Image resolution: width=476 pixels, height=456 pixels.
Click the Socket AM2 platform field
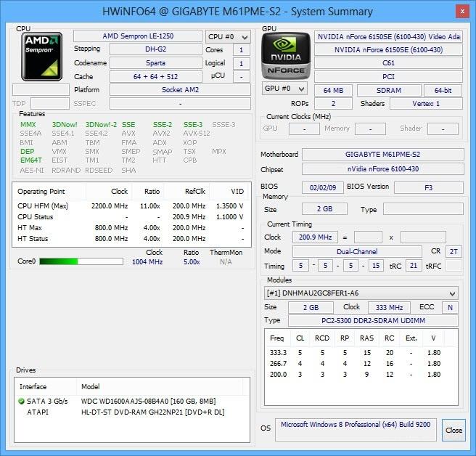coord(181,90)
